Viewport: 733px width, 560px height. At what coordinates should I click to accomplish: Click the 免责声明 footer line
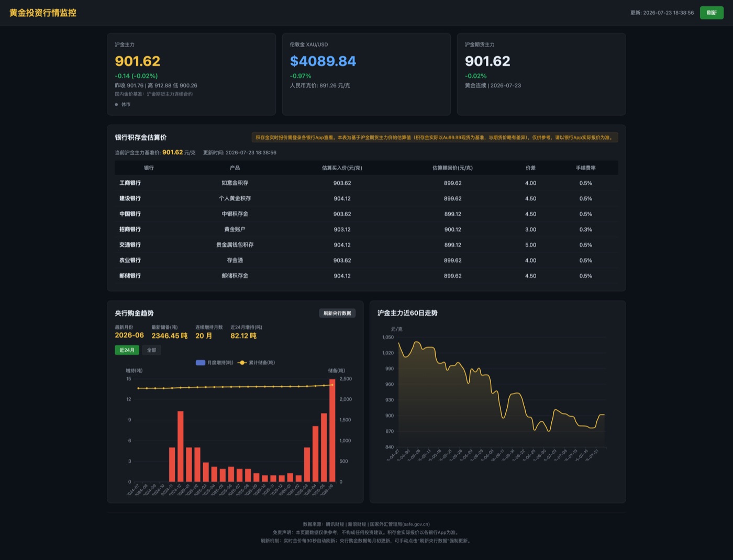click(x=366, y=532)
